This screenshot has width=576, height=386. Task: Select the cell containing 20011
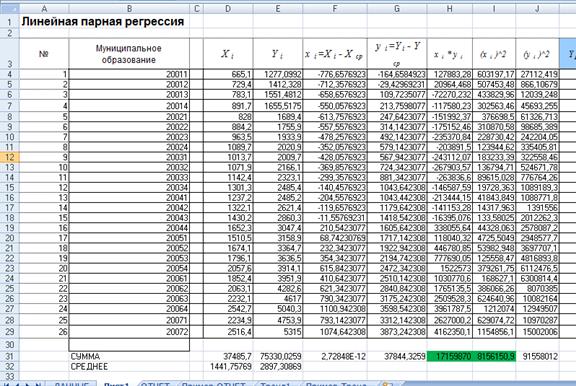pos(129,74)
